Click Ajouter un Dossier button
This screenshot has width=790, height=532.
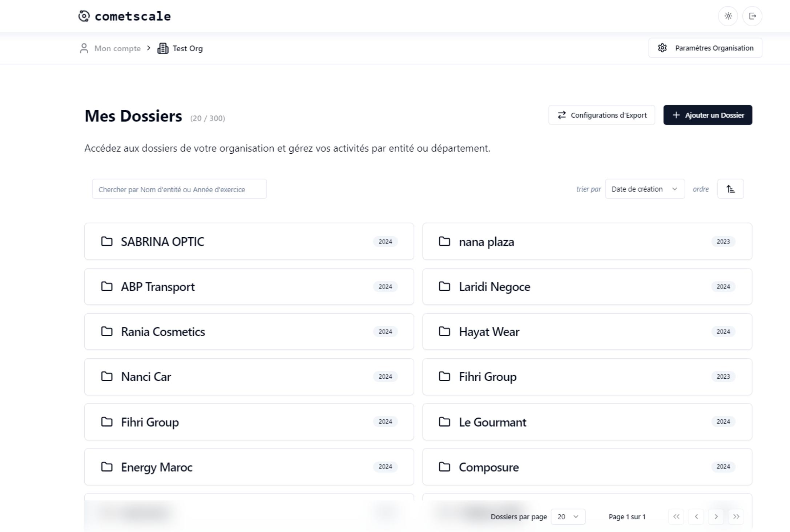point(708,115)
